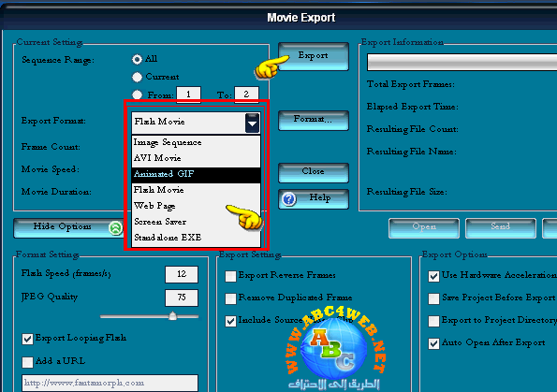This screenshot has width=557, height=392.
Task: Open the Export Format dropdown arrow
Action: click(x=252, y=123)
